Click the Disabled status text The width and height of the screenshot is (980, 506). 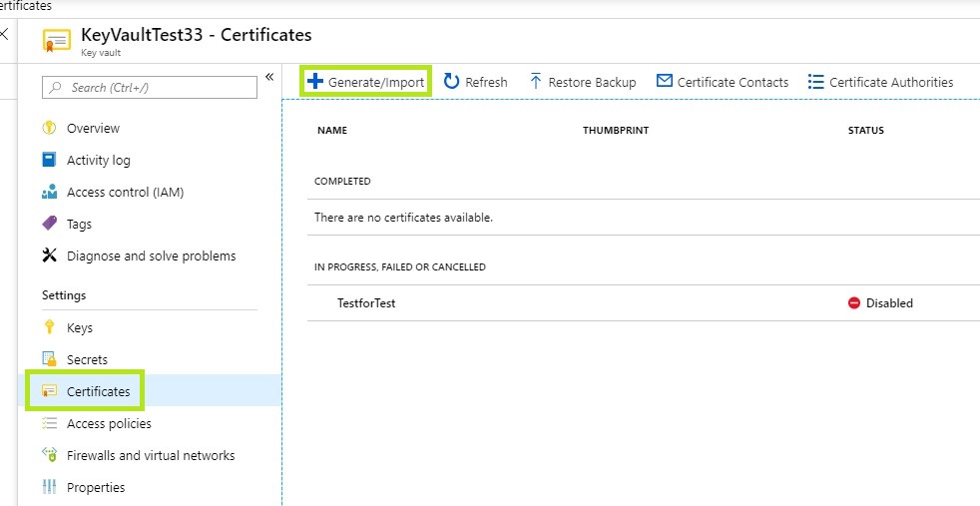coord(889,303)
